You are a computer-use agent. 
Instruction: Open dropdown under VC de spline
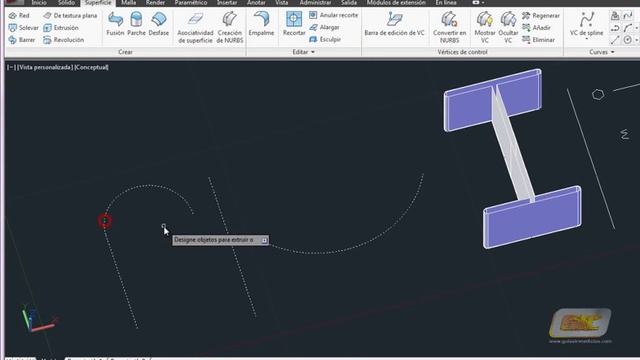(x=587, y=39)
